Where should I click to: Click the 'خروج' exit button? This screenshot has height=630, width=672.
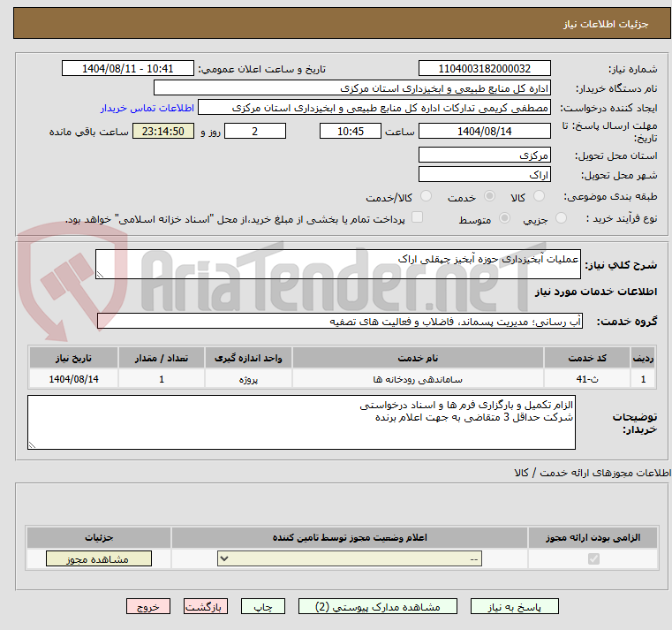[x=148, y=606]
